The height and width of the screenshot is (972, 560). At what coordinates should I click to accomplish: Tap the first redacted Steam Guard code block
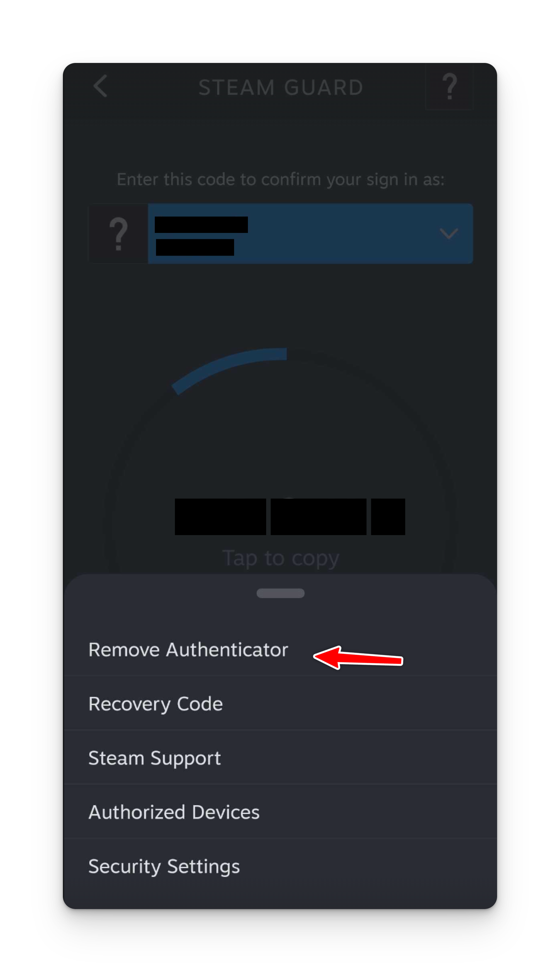221,517
